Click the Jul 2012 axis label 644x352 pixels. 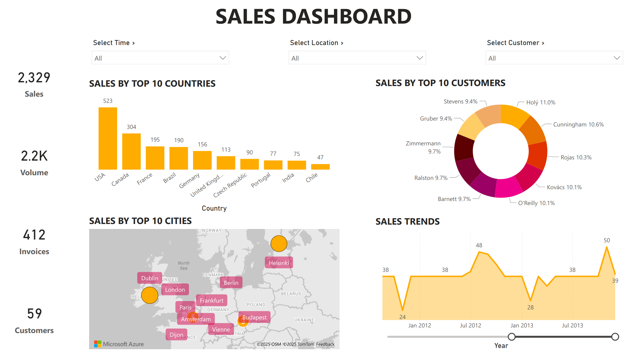(x=470, y=325)
